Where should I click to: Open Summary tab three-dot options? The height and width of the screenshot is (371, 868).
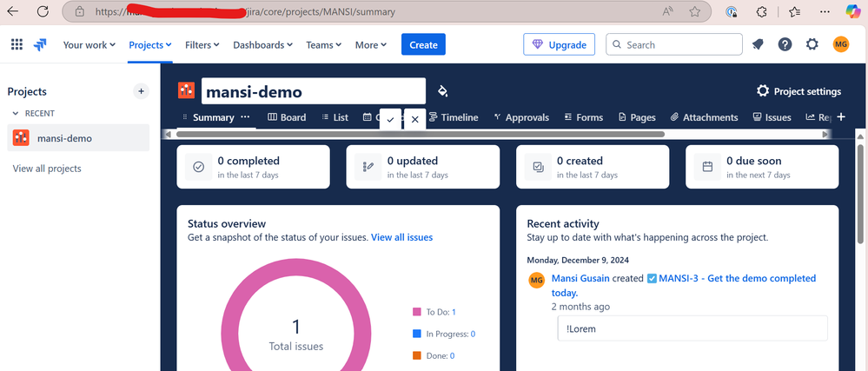pyautogui.click(x=245, y=116)
